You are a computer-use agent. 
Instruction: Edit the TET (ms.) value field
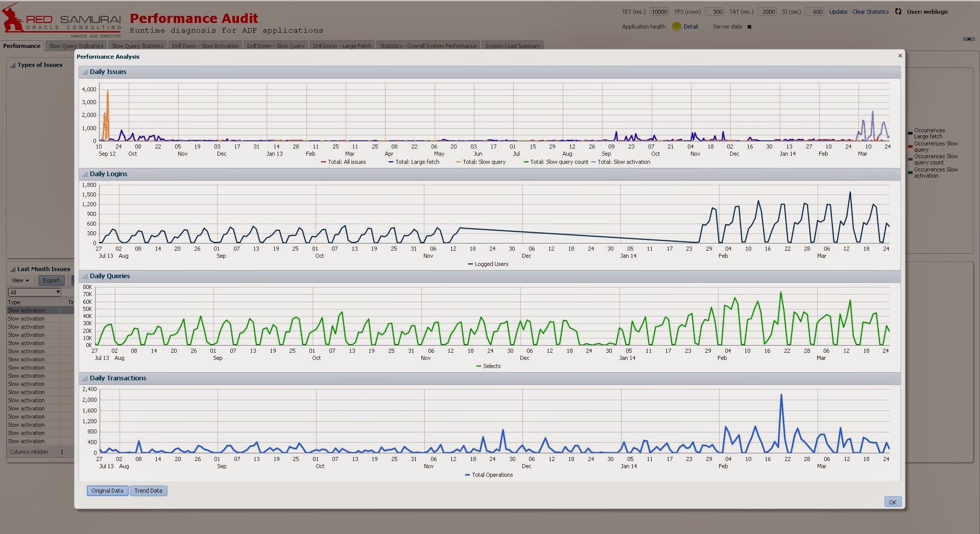(x=659, y=12)
